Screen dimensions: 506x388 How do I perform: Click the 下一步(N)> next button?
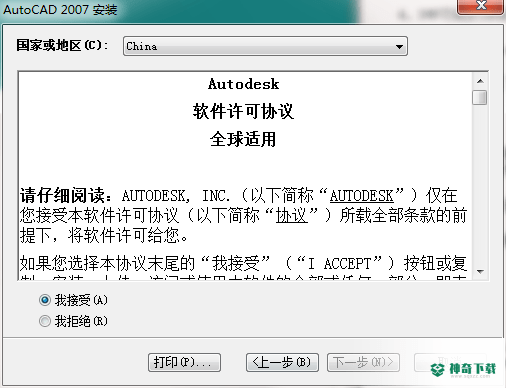[x=363, y=362]
